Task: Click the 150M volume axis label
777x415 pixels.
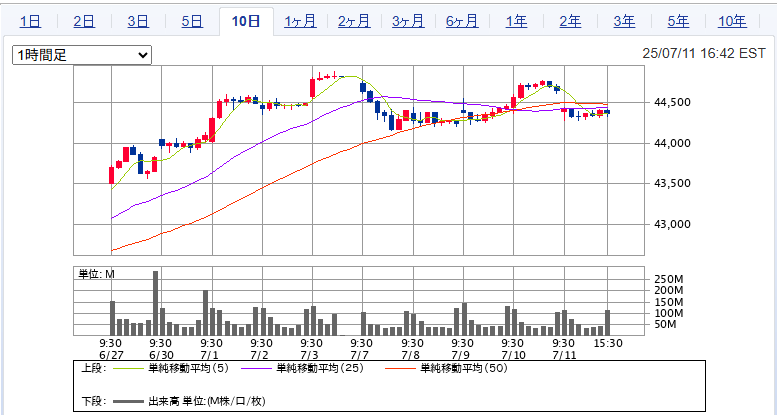Action: pos(668,302)
